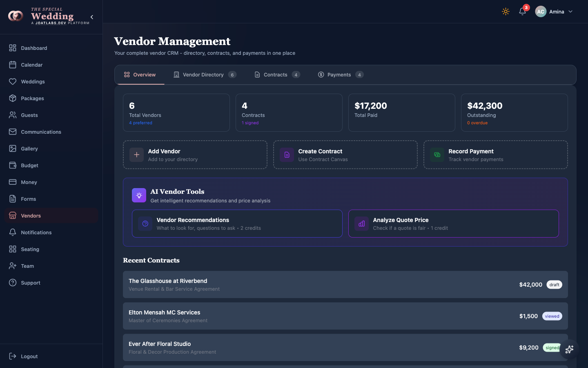Click the Seating grid icon
Screen dimensions: 588x368
click(x=13, y=249)
